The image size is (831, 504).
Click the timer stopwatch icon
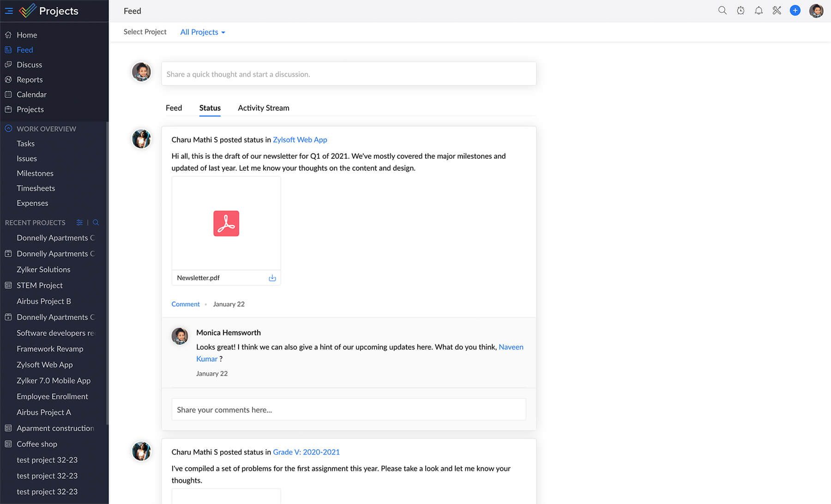741,11
